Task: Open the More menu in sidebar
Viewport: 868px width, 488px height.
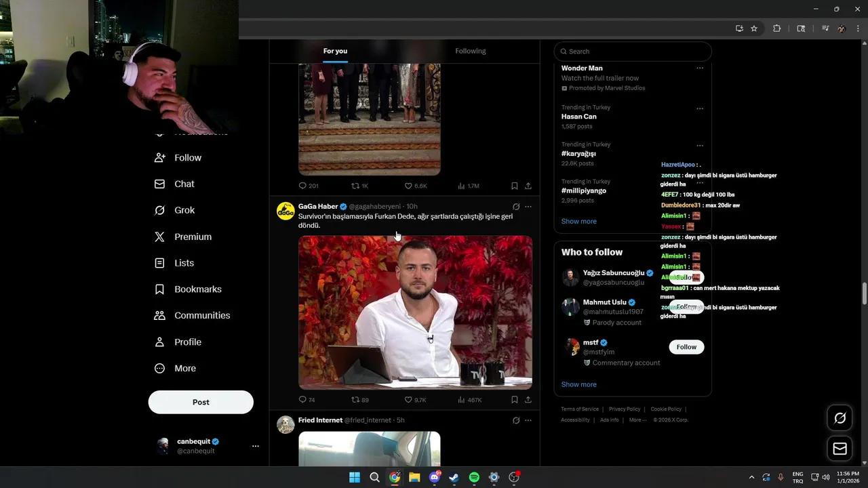Action: 176,368
